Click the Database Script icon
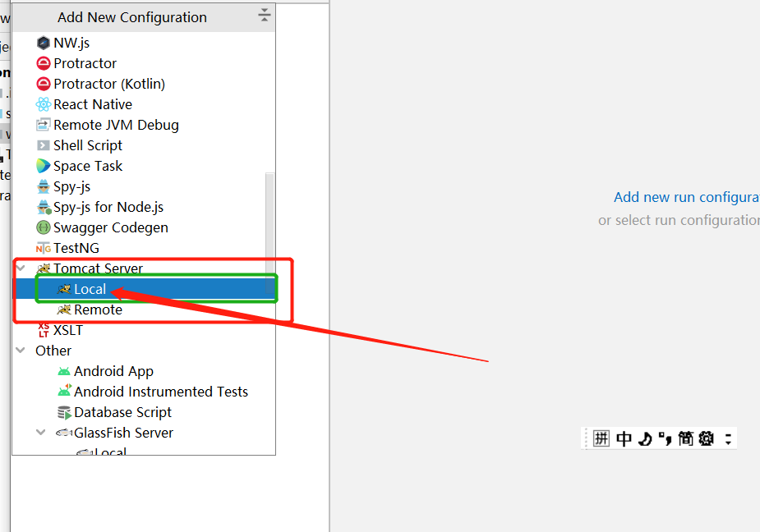Image resolution: width=760 pixels, height=532 pixels. (64, 412)
